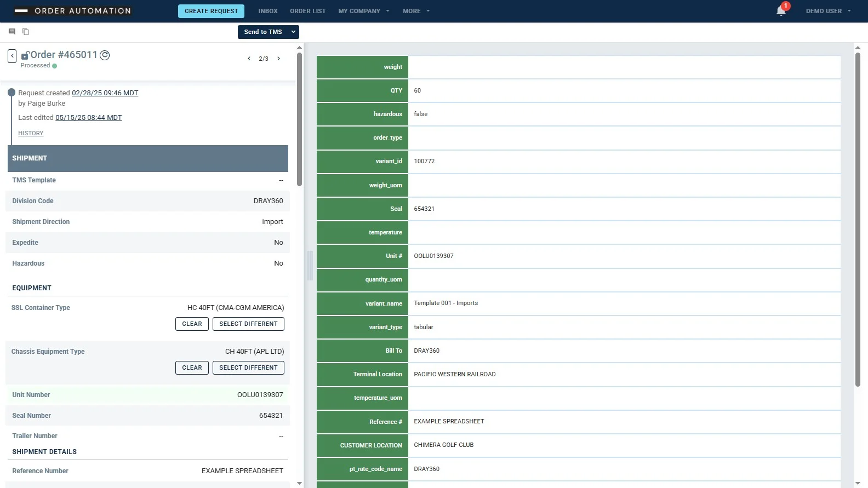Click the Terminal Location value PACIFIC WESTERN RAILROAD
The image size is (868, 488).
point(455,374)
